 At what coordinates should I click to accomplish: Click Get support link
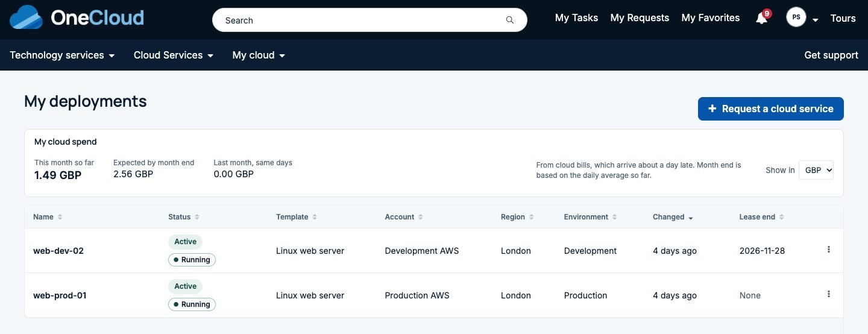pyautogui.click(x=831, y=55)
